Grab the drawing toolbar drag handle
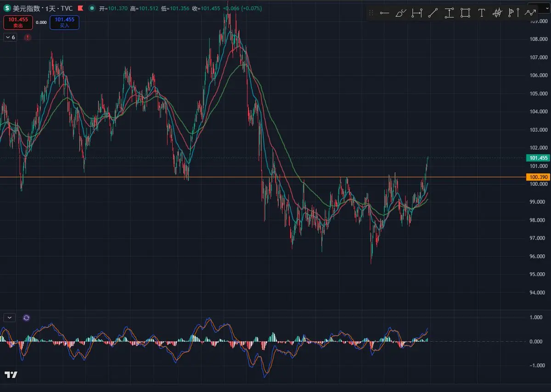551x392 pixels. (x=371, y=13)
